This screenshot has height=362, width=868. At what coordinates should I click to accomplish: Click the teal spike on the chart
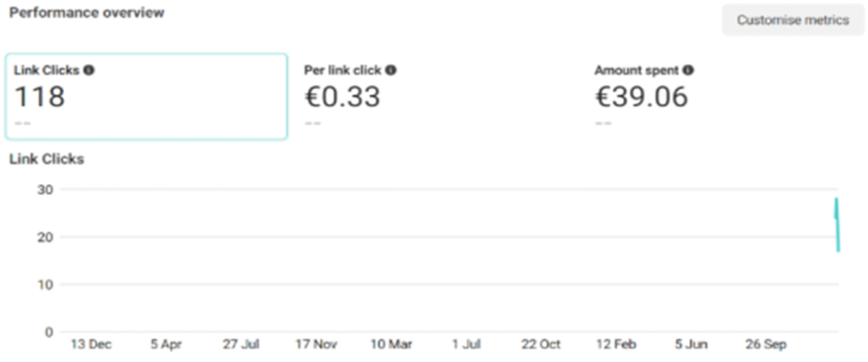click(x=837, y=224)
